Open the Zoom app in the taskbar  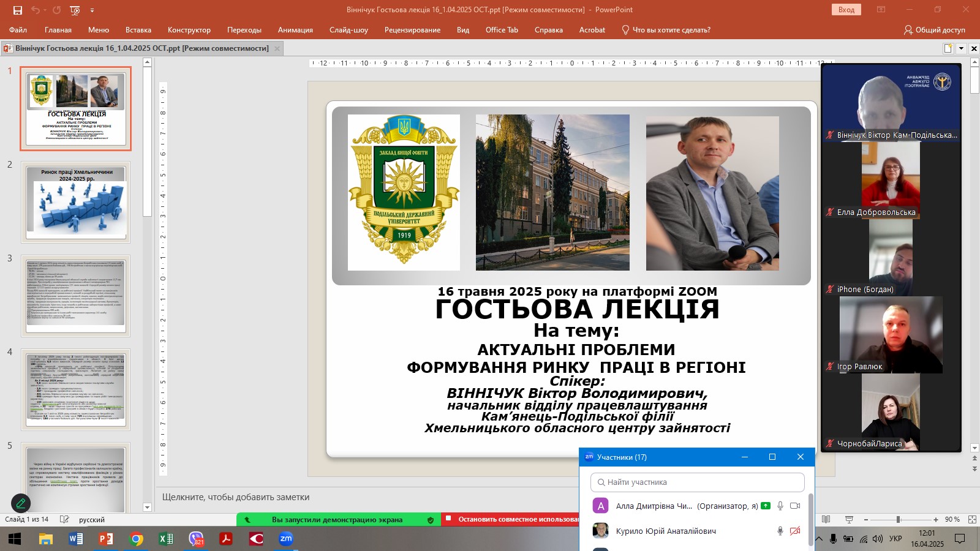pos(286,539)
